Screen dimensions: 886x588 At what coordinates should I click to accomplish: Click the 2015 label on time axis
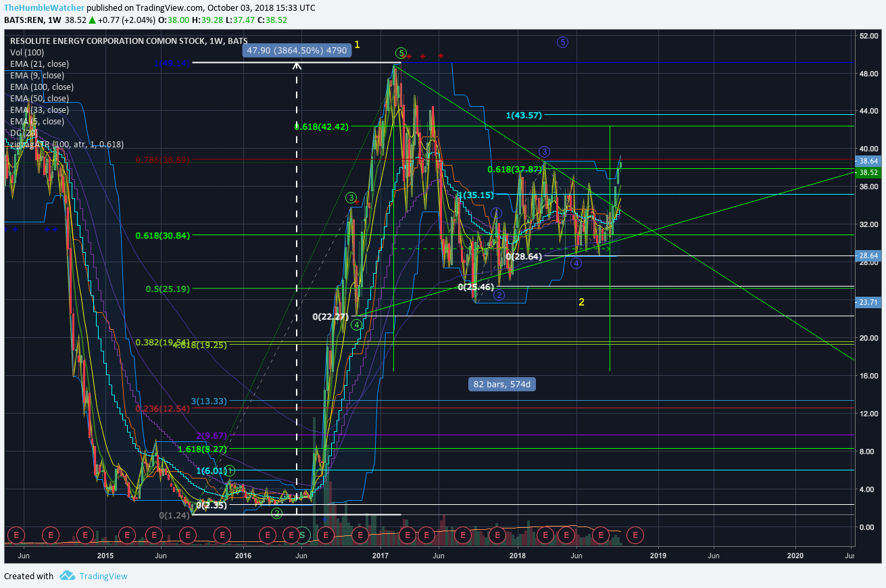[x=105, y=556]
